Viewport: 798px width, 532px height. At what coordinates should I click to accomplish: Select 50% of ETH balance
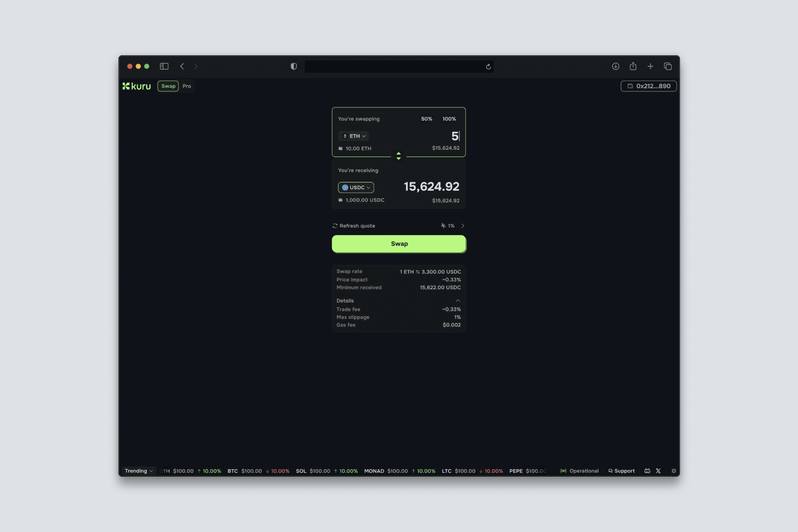pos(426,119)
